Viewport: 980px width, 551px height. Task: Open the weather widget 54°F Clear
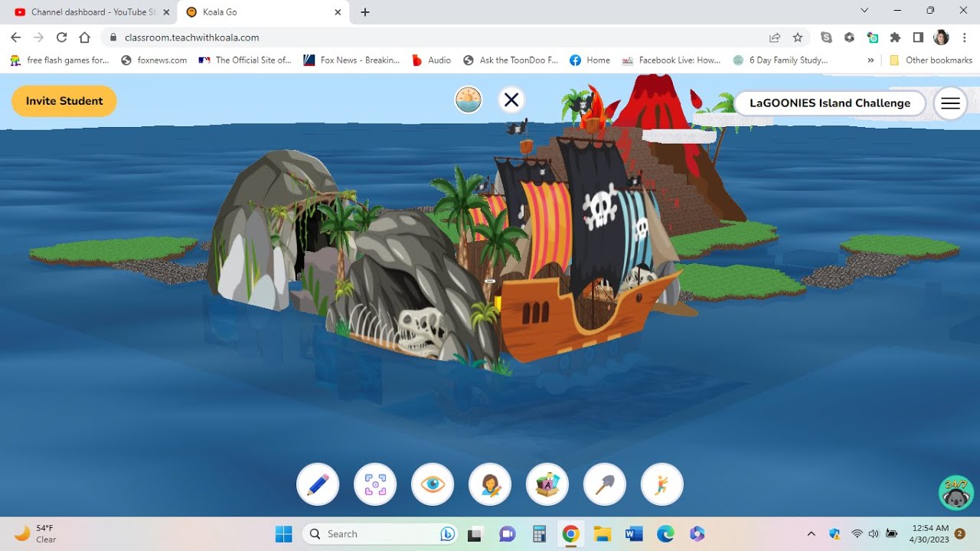click(36, 533)
